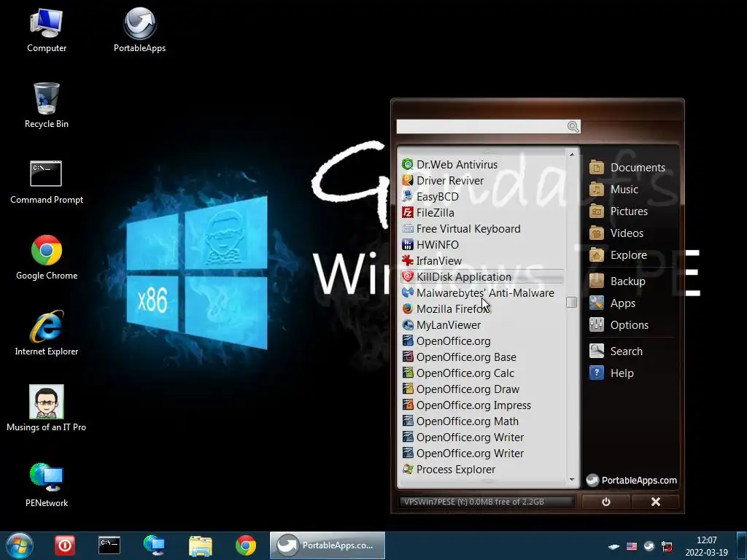Launch OpenOffice.org Impress
The width and height of the screenshot is (747, 560).
tap(466, 405)
